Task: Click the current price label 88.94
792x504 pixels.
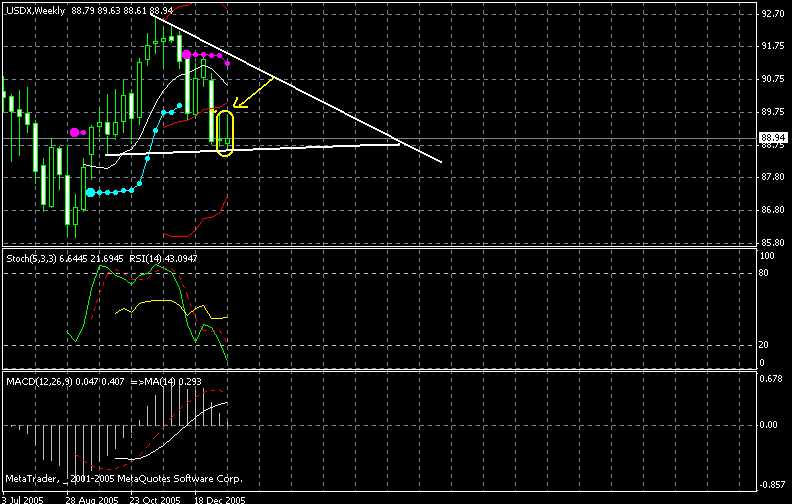Action: coord(773,137)
